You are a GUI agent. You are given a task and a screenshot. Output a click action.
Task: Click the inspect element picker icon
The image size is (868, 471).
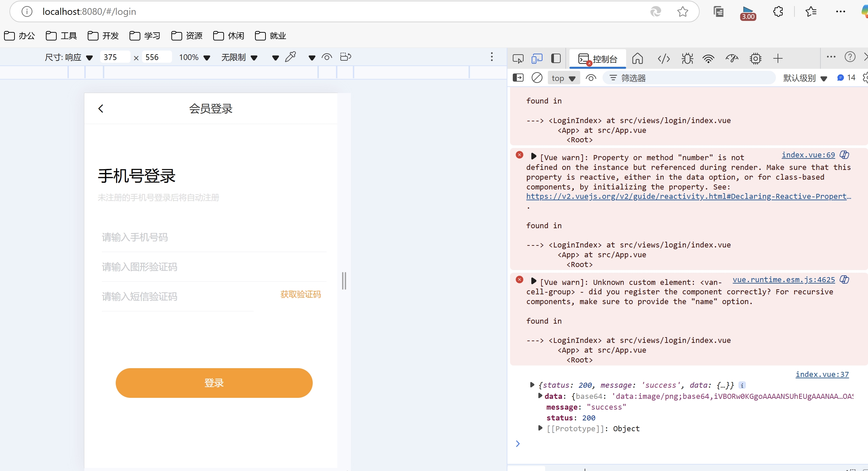(517, 59)
